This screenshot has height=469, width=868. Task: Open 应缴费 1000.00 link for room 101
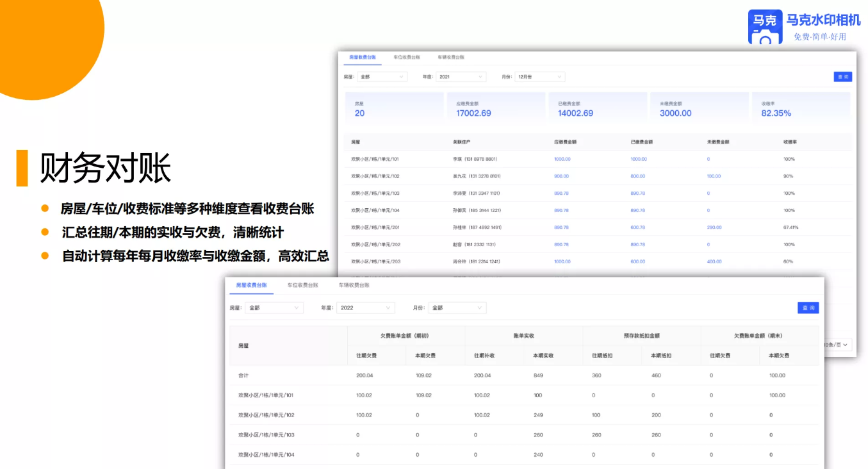562,159
